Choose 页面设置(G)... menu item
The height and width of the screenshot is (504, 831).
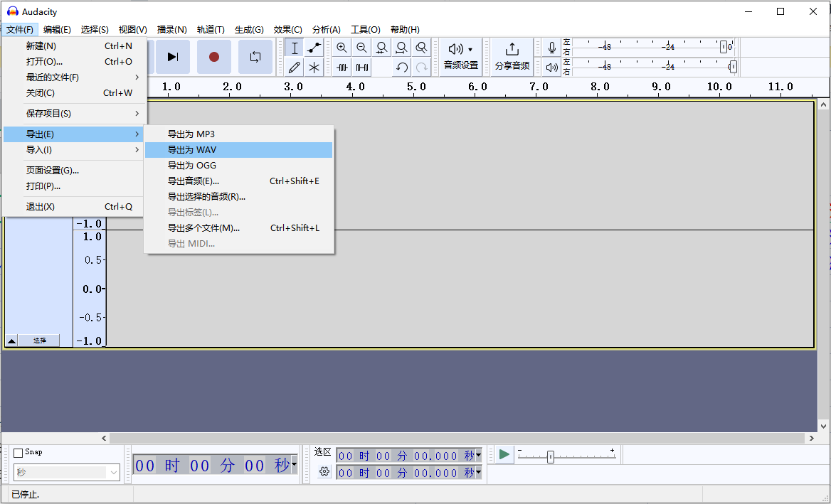pyautogui.click(x=74, y=171)
